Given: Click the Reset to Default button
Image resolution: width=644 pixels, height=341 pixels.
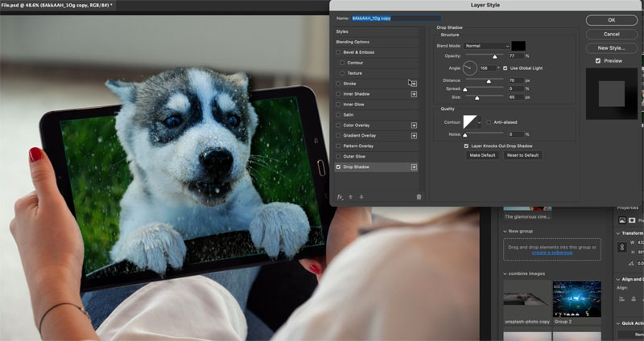Looking at the screenshot, I should pos(522,155).
